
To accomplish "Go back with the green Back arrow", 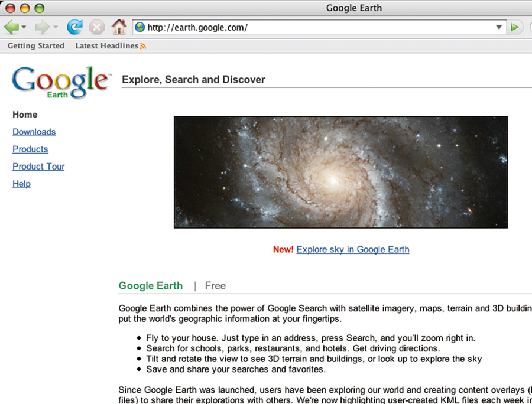I will click(x=11, y=27).
